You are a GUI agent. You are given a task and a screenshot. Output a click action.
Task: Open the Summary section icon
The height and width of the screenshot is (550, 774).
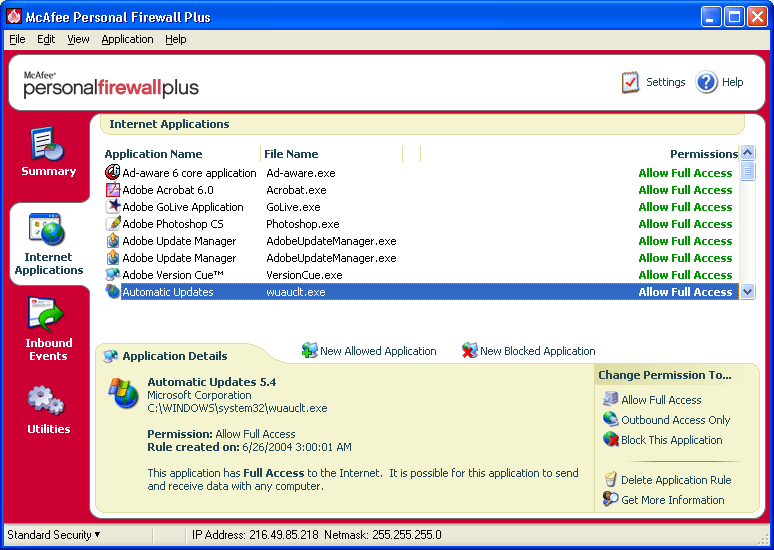[47, 144]
